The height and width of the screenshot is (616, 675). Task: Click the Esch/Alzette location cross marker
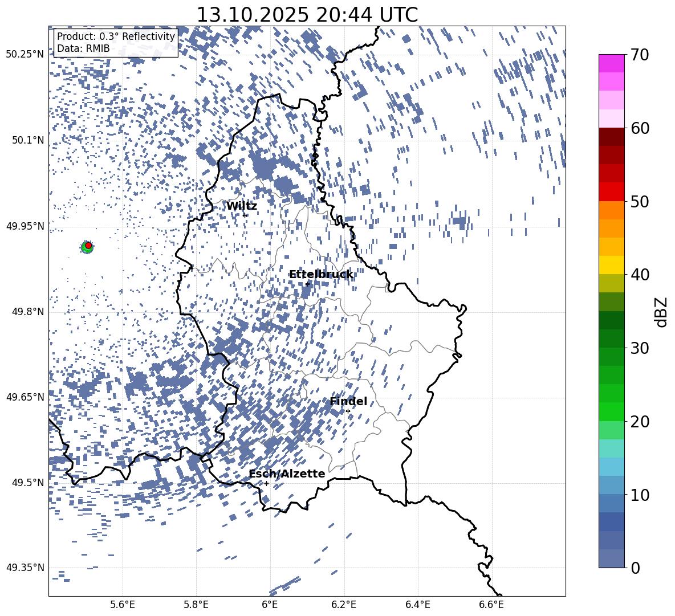point(266,483)
